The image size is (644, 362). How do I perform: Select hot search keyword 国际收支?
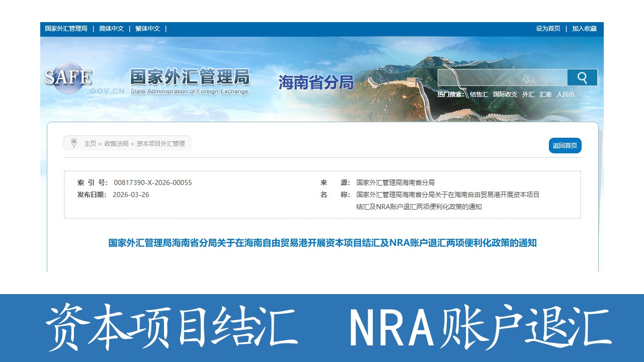click(505, 95)
